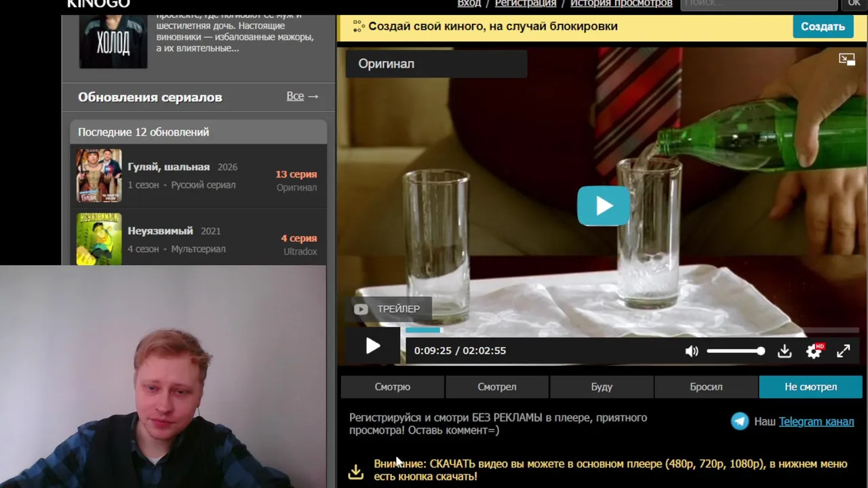868x488 pixels.
Task: Open player settings gear icon
Action: click(814, 350)
